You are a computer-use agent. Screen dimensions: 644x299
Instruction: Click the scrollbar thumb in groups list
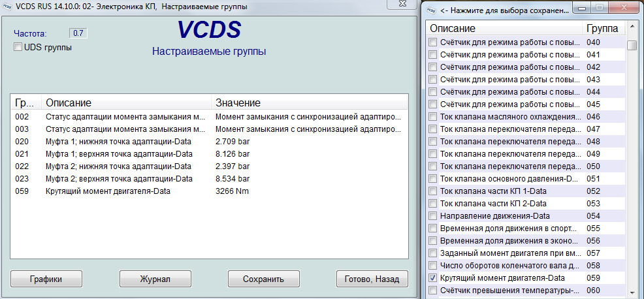coord(632,45)
